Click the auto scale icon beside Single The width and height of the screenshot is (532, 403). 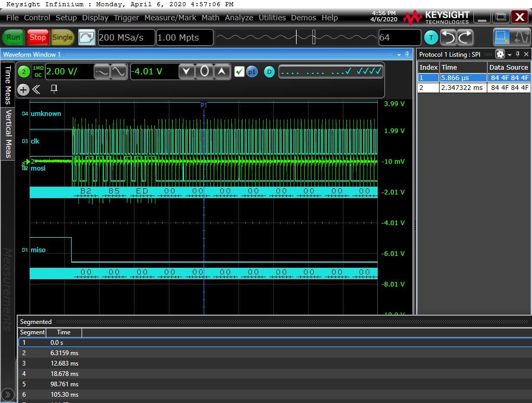(87, 37)
